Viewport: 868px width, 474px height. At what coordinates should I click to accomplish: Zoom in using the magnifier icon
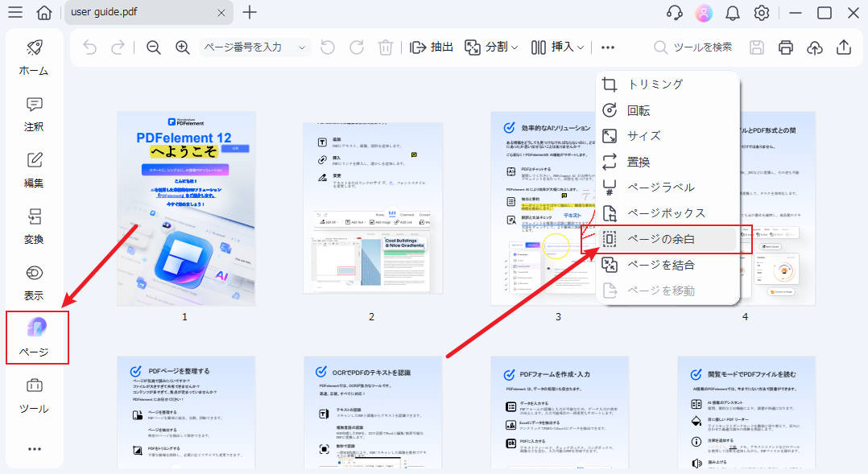[x=183, y=47]
